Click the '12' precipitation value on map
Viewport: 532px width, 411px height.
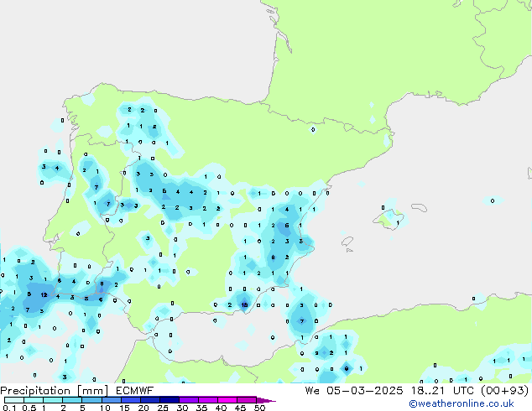(x=44, y=294)
